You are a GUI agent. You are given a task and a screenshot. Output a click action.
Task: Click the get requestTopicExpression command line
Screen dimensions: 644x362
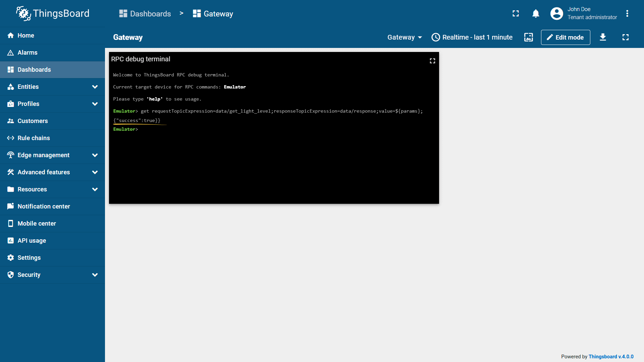coord(282,111)
